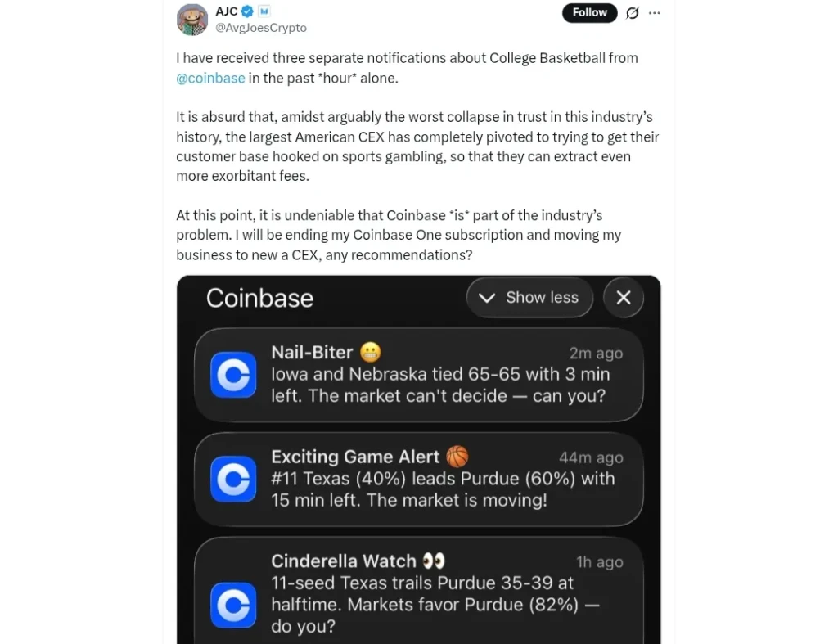Click the Coinbase logo on the Exciting Game Alert
This screenshot has width=838, height=644.
click(x=232, y=480)
